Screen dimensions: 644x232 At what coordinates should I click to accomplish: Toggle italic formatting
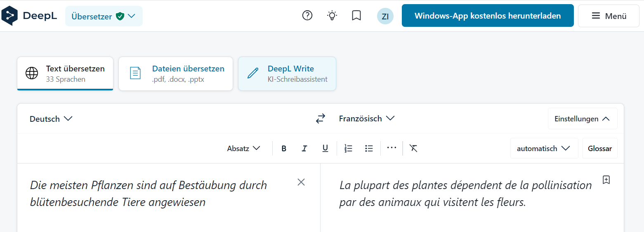point(304,149)
